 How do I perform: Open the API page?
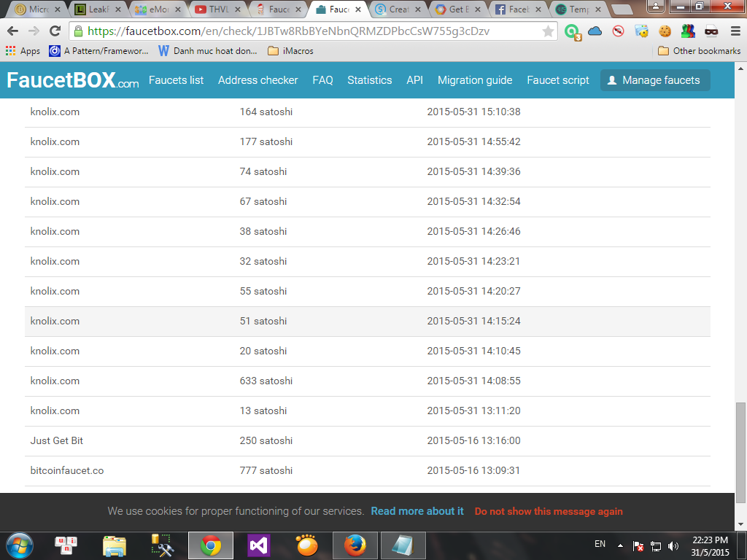pos(414,80)
